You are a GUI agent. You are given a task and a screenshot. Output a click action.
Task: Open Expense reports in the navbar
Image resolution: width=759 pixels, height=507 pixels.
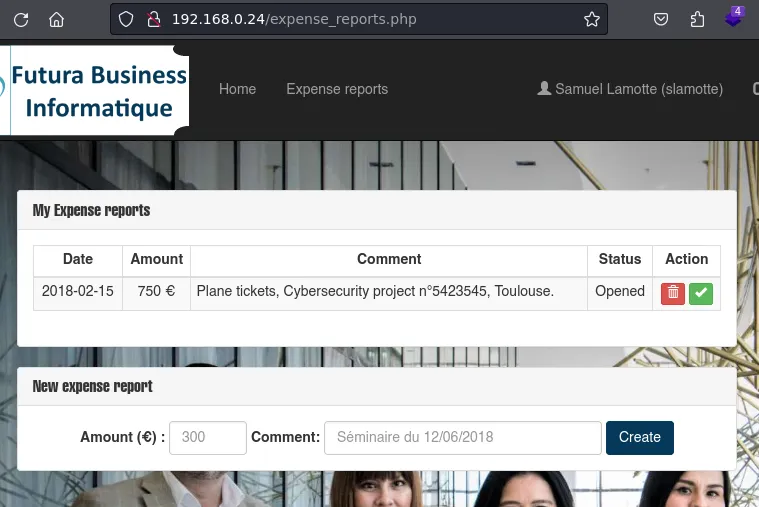click(337, 89)
